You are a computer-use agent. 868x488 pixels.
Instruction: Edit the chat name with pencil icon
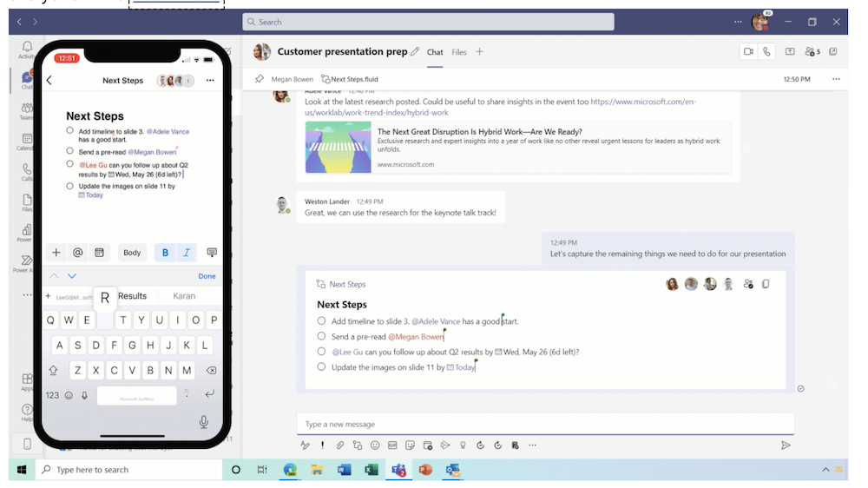pyautogui.click(x=415, y=51)
